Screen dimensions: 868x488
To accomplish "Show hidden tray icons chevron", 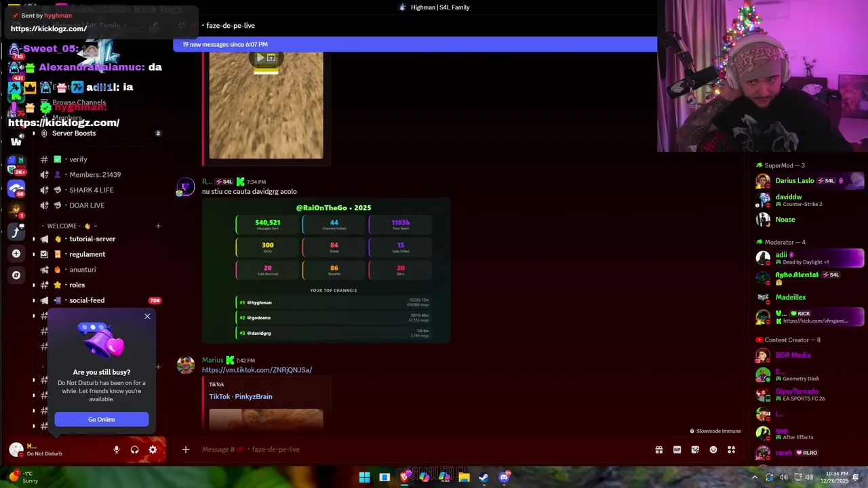I will point(754,477).
